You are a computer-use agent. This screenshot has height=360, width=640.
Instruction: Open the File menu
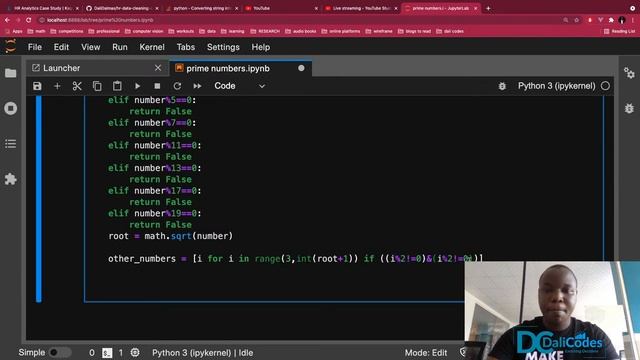(x=35, y=47)
